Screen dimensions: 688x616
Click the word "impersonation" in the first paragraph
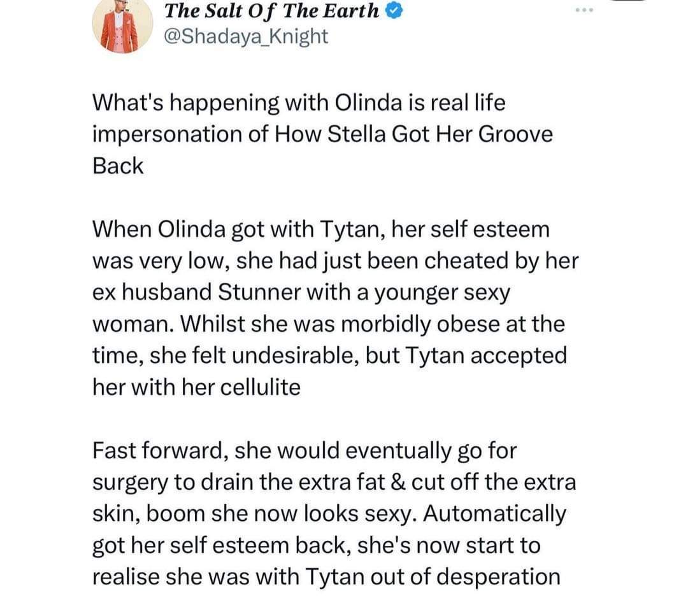click(167, 135)
